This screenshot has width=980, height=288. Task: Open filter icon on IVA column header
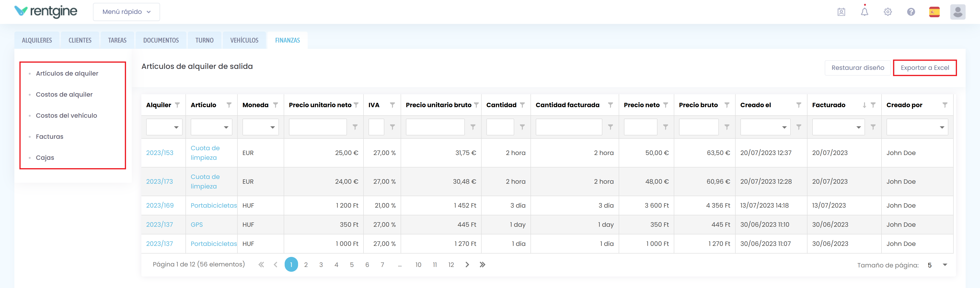point(392,105)
